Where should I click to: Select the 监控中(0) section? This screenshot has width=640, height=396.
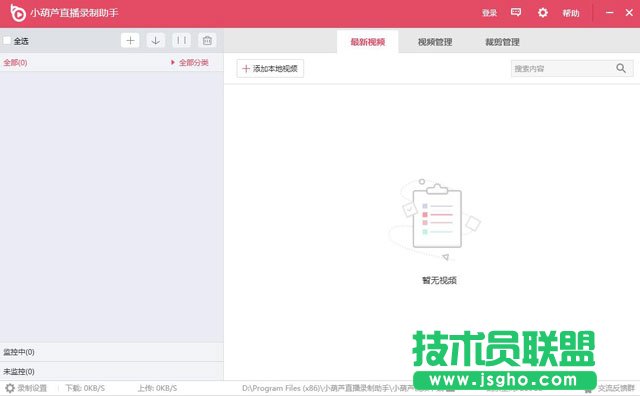click(x=111, y=352)
